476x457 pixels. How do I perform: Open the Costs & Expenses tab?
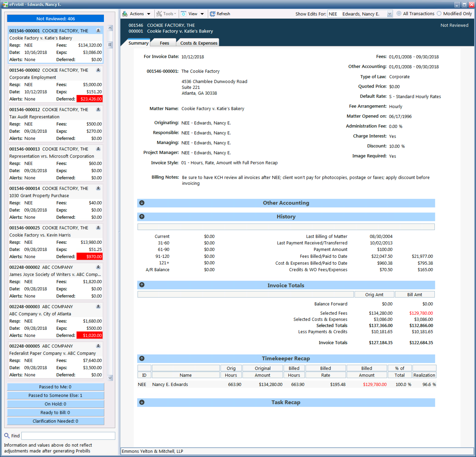199,43
